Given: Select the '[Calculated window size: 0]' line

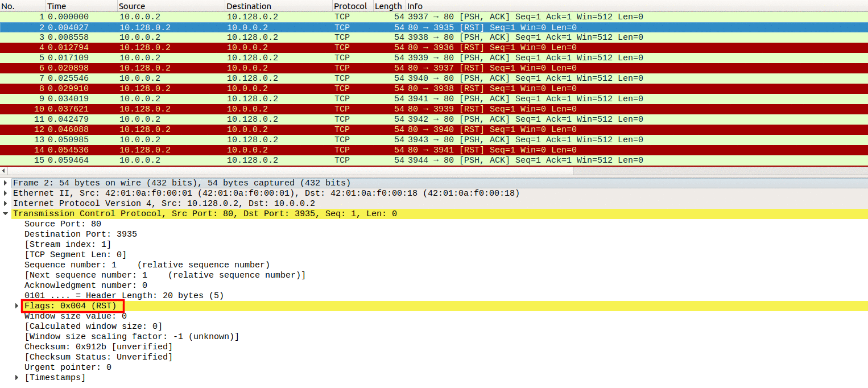Looking at the screenshot, I should pyautogui.click(x=93, y=327).
